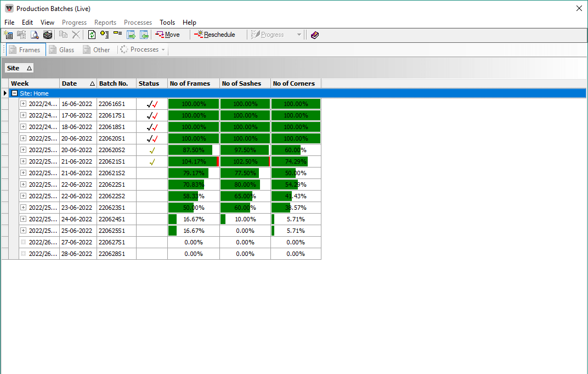Click the expand all rows icon
588x374 pixels.
(x=105, y=35)
